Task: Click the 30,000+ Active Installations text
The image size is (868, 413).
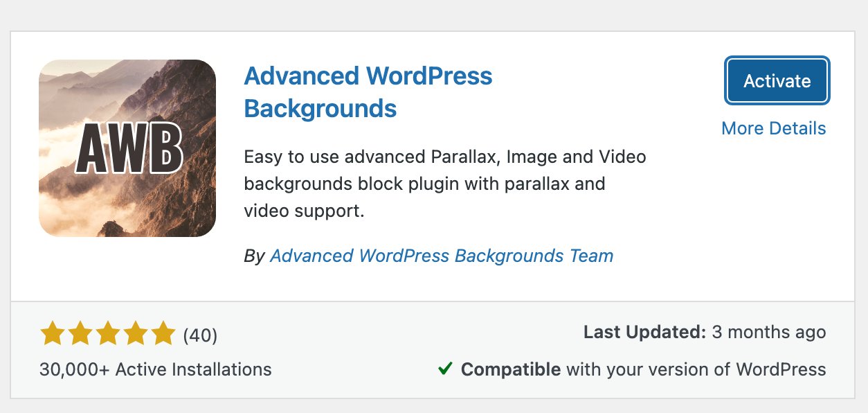Action: [x=155, y=369]
